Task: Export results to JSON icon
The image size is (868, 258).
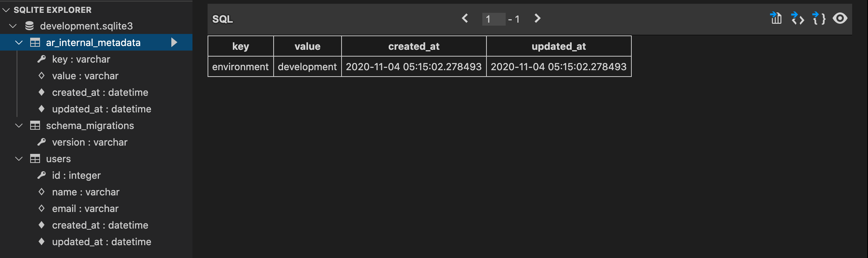Action: coord(819,18)
